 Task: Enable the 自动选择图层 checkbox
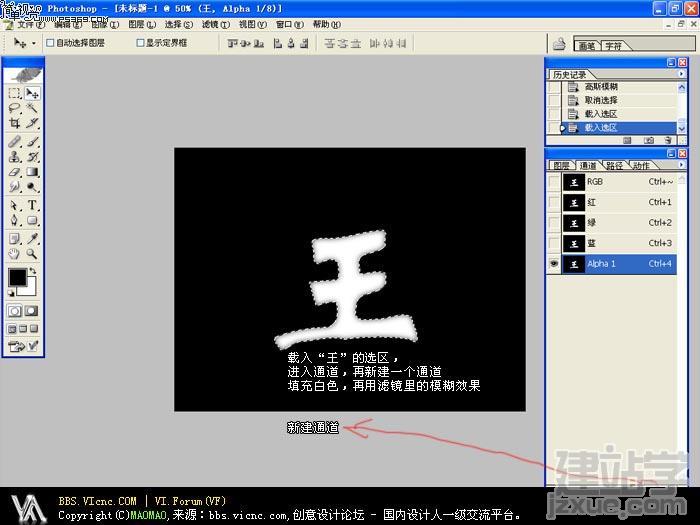[50, 43]
